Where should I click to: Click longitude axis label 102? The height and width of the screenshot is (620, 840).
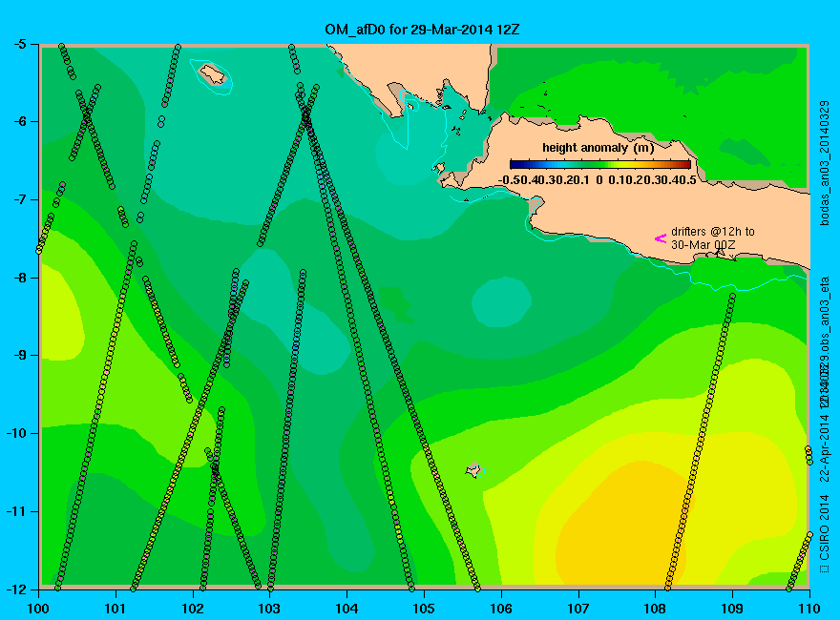[193, 609]
